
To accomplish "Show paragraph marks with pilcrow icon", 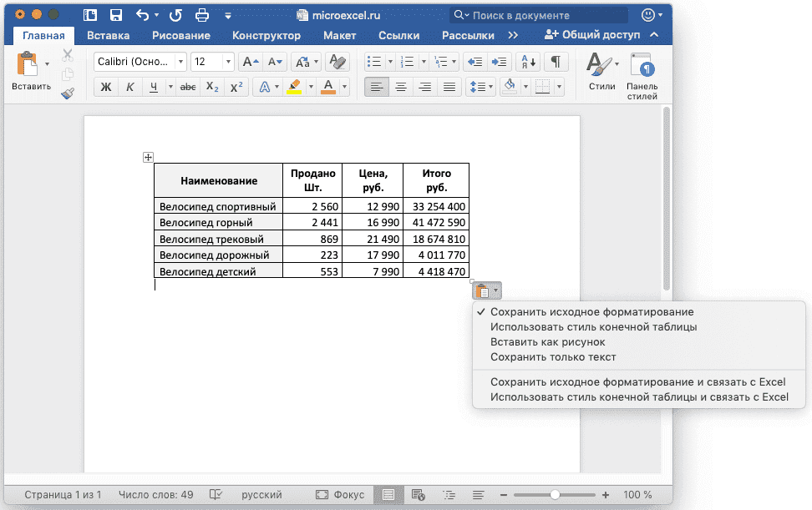I will tap(556, 62).
